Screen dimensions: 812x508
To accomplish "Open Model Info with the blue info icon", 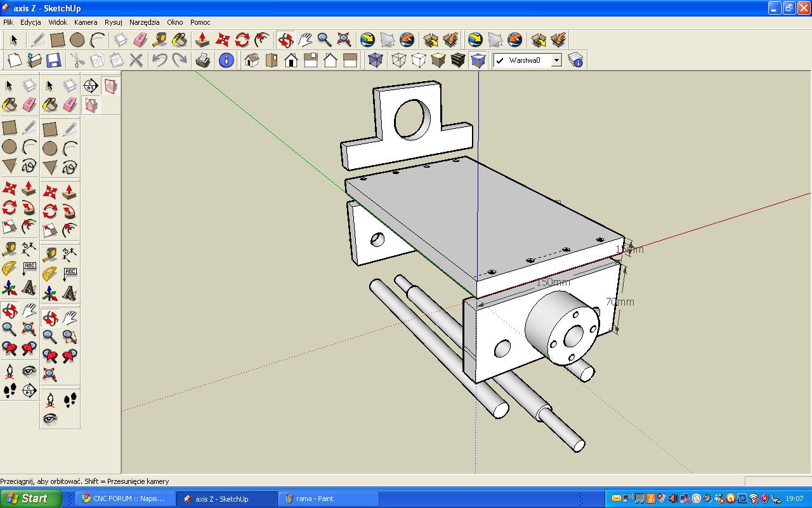I will click(226, 60).
